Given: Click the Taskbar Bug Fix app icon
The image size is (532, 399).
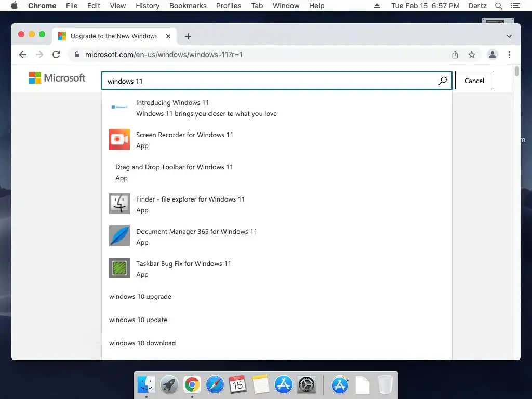Looking at the screenshot, I should (x=119, y=268).
